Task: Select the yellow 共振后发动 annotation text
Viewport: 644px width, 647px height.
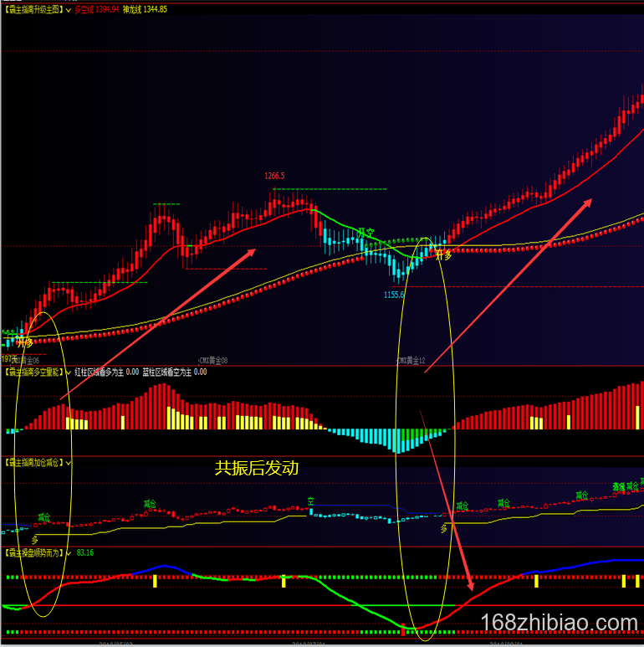Action: tap(257, 469)
